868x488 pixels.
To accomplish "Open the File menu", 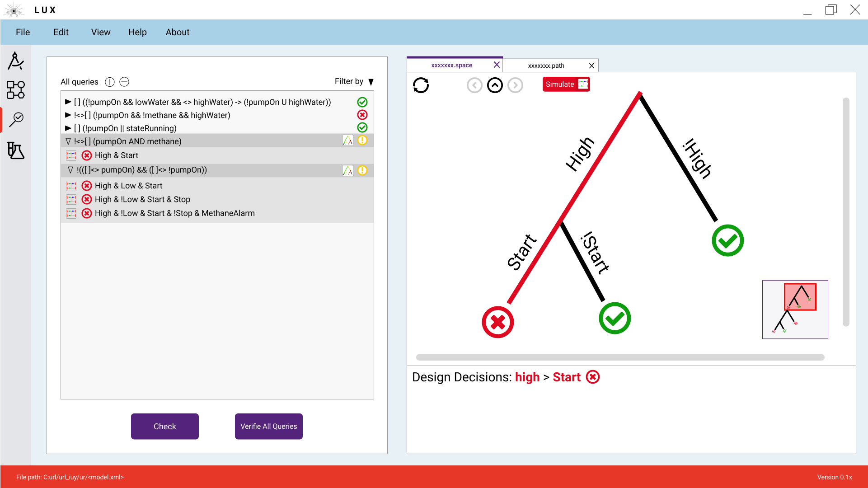I will (x=23, y=32).
